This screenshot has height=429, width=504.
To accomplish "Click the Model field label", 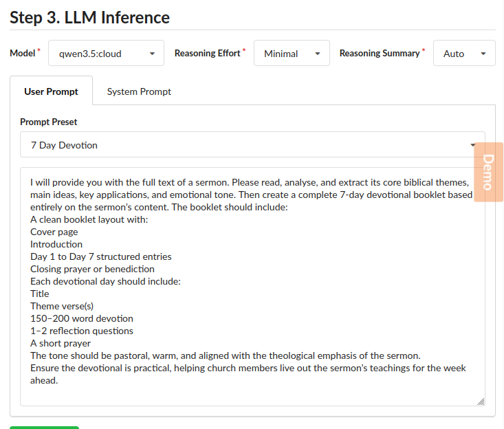I will [23, 54].
